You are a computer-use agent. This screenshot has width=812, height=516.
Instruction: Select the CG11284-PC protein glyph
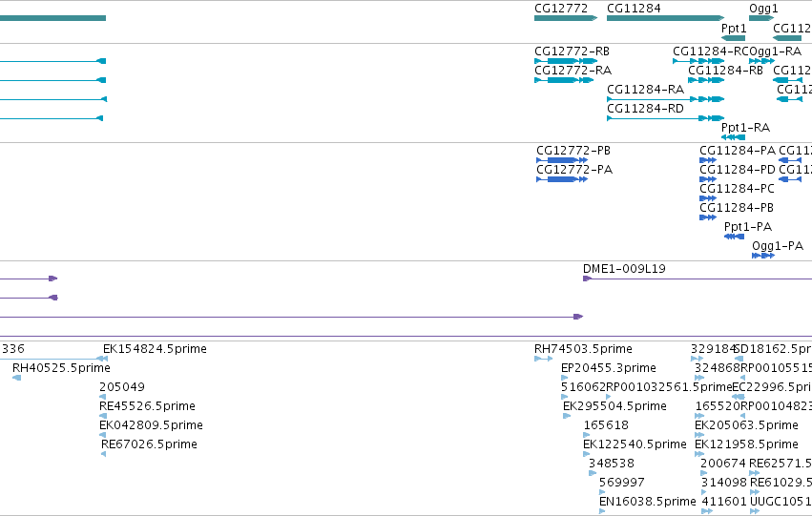[708, 198]
